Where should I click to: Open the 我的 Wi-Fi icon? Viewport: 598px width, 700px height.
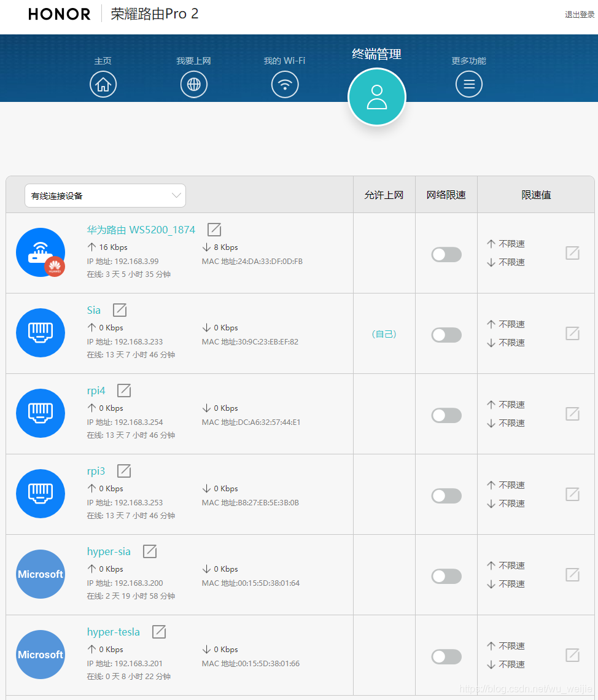(x=285, y=84)
